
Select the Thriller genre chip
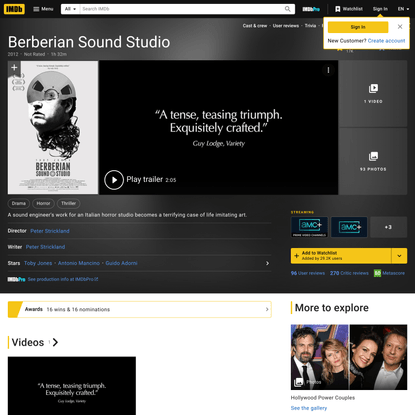tap(68, 203)
